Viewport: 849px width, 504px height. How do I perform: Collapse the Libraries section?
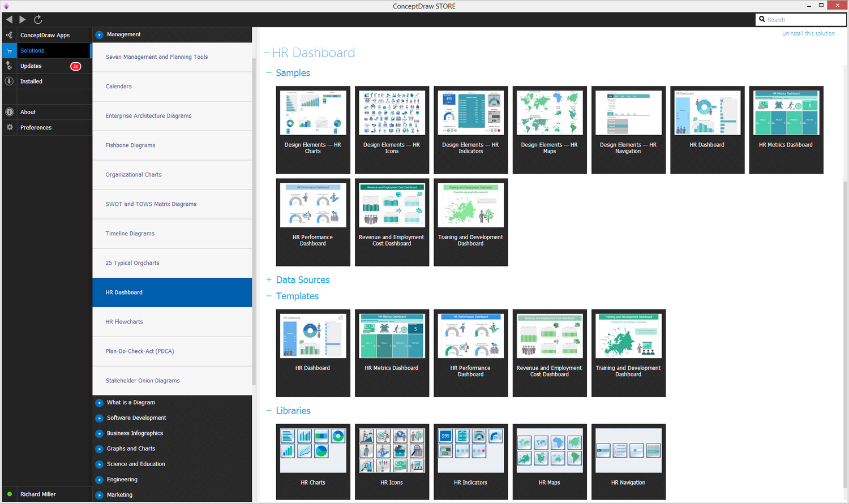(x=269, y=411)
